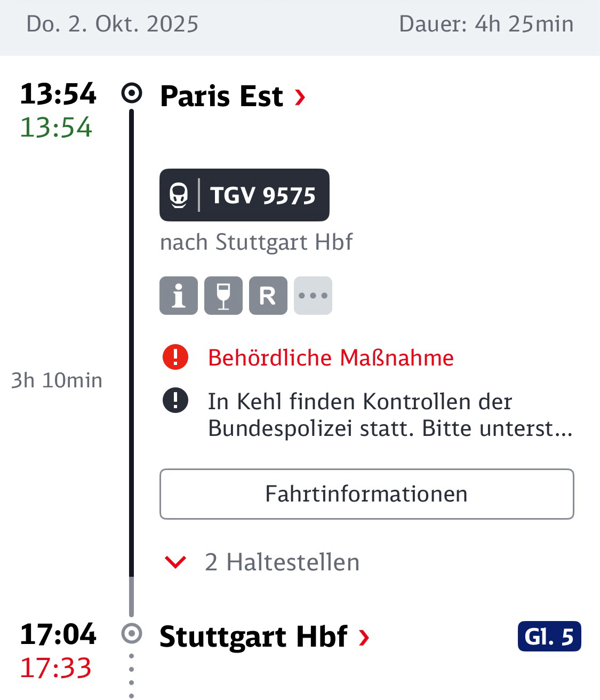
Task: Tap the train icon in TGV badge
Action: (x=179, y=195)
